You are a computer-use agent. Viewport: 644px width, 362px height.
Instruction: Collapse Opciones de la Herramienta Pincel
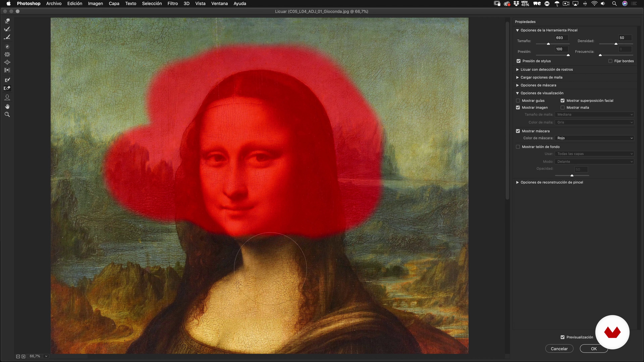pos(518,30)
